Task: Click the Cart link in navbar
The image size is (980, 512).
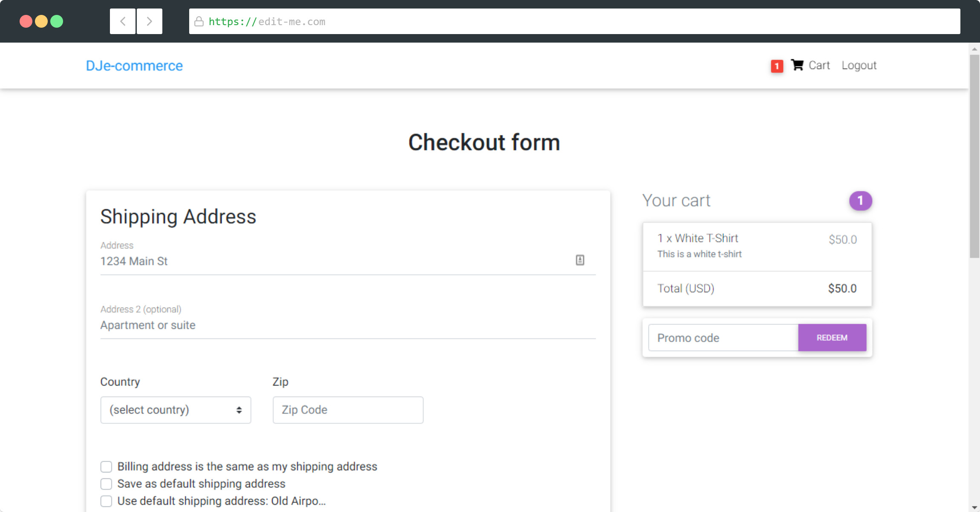Action: pos(819,66)
